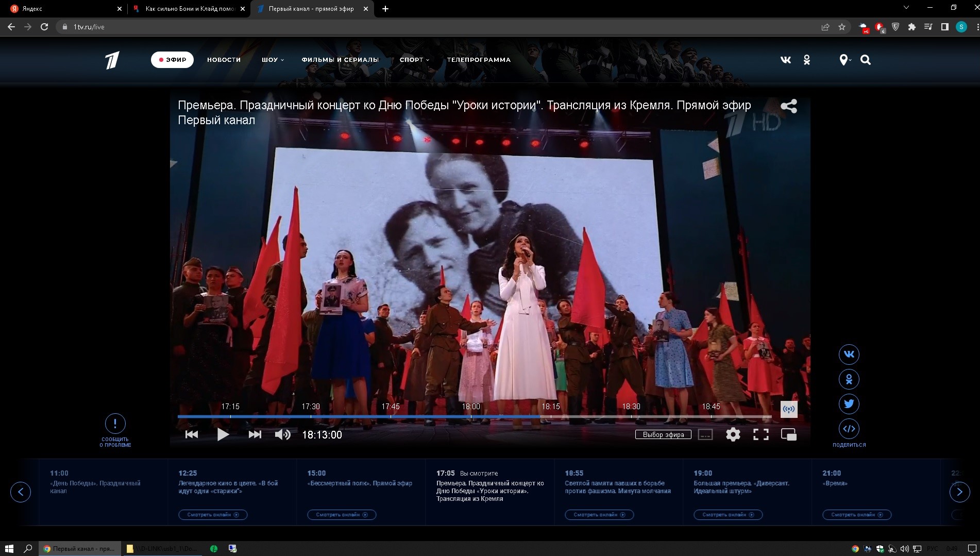The image size is (980, 556).
Task: Click the embed code icon on the right
Action: 849,429
